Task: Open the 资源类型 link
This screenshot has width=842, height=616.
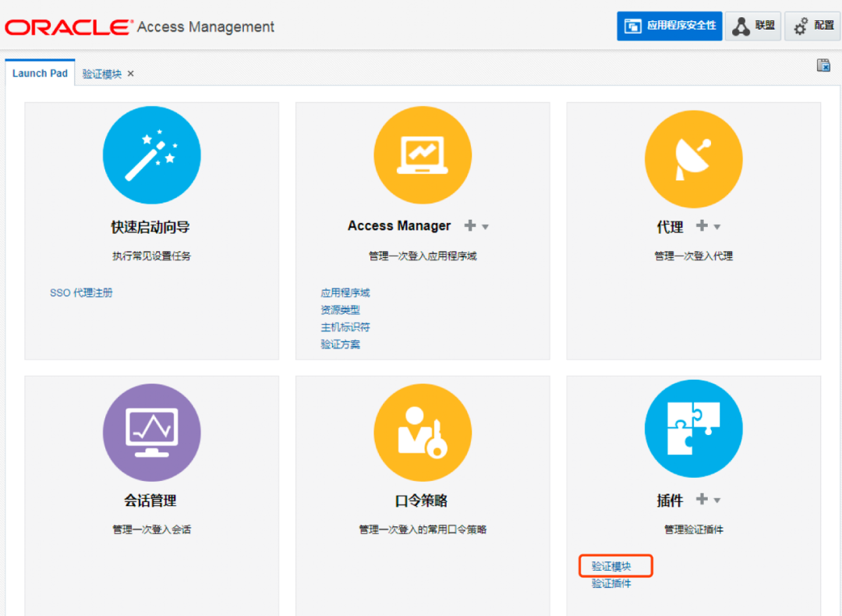Action: click(341, 310)
